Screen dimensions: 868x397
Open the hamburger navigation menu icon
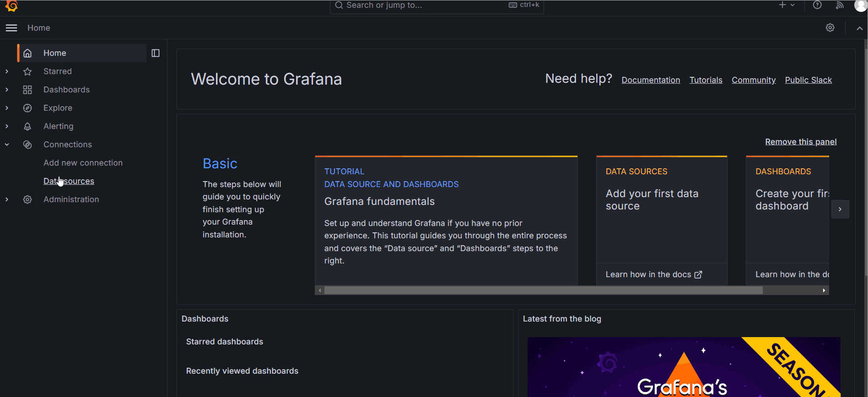(x=11, y=28)
